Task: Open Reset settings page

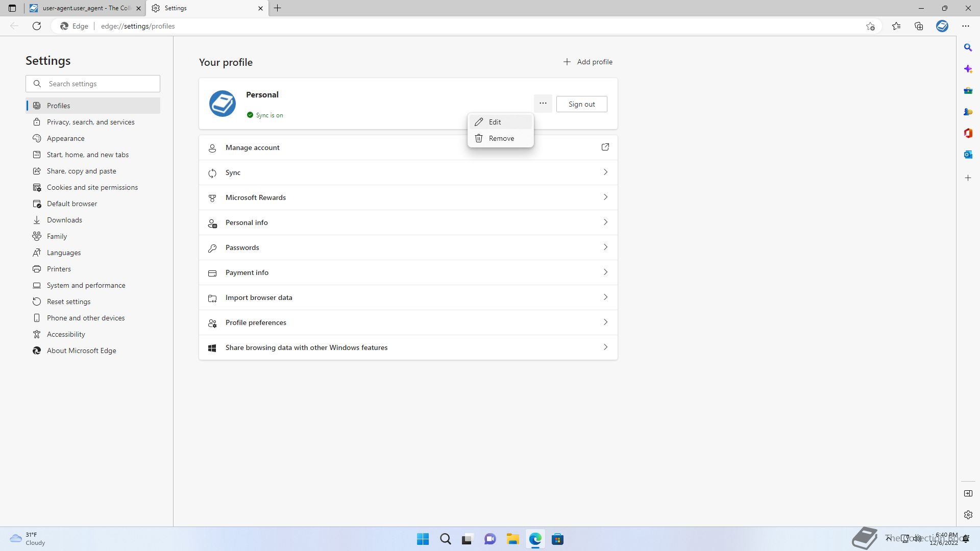Action: click(x=93, y=302)
